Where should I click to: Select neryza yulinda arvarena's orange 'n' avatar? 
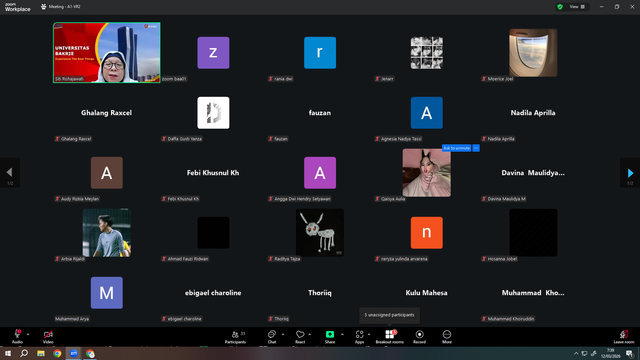tap(427, 233)
